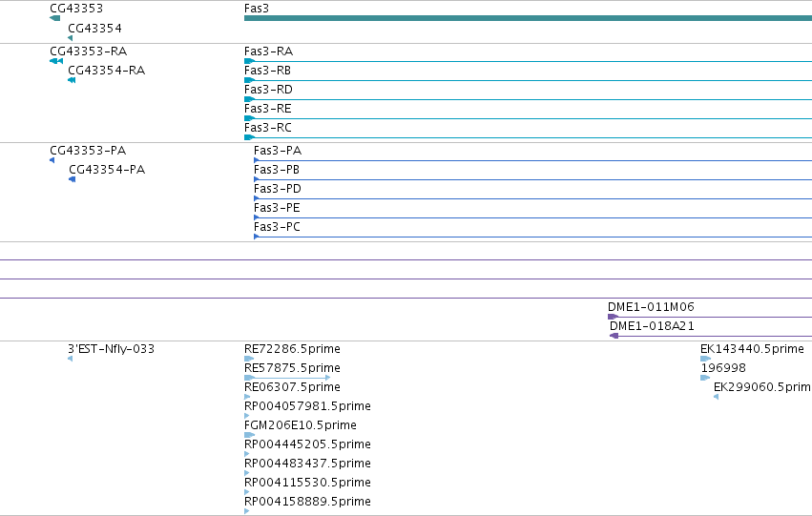This screenshot has height=516, width=812.
Task: Click the CG43354-PA protein label
Action: 107,170
